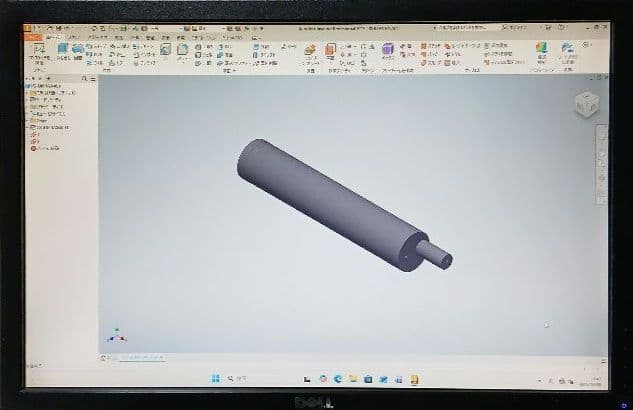Click the orange File tab
Viewport: 633px width, 410px height.
tap(33, 37)
